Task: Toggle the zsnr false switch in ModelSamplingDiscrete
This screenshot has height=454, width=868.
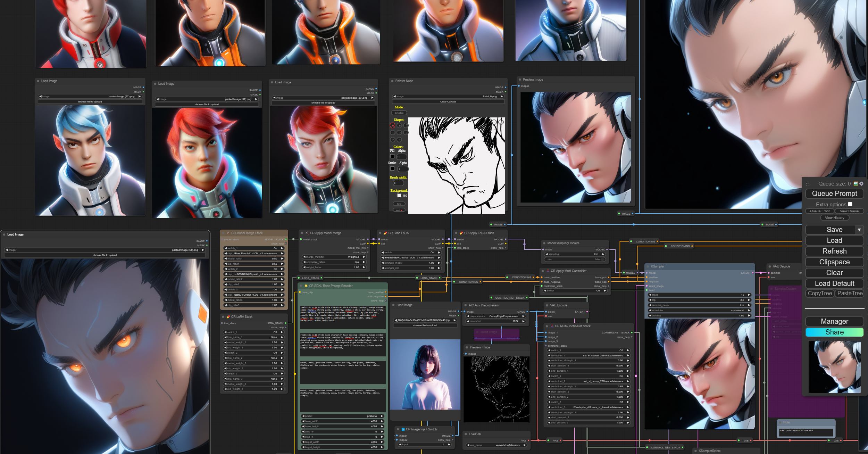Action: click(x=602, y=259)
